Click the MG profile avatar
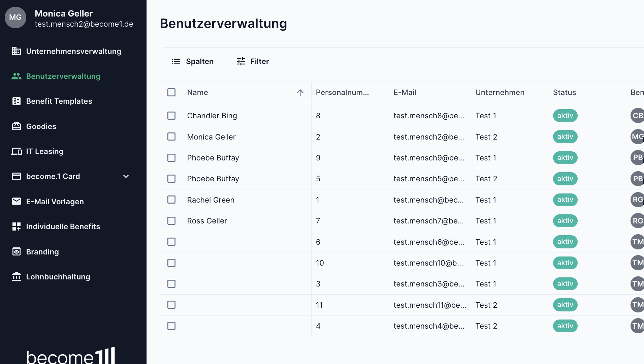Viewport: 644px width, 364px height. coord(15,18)
